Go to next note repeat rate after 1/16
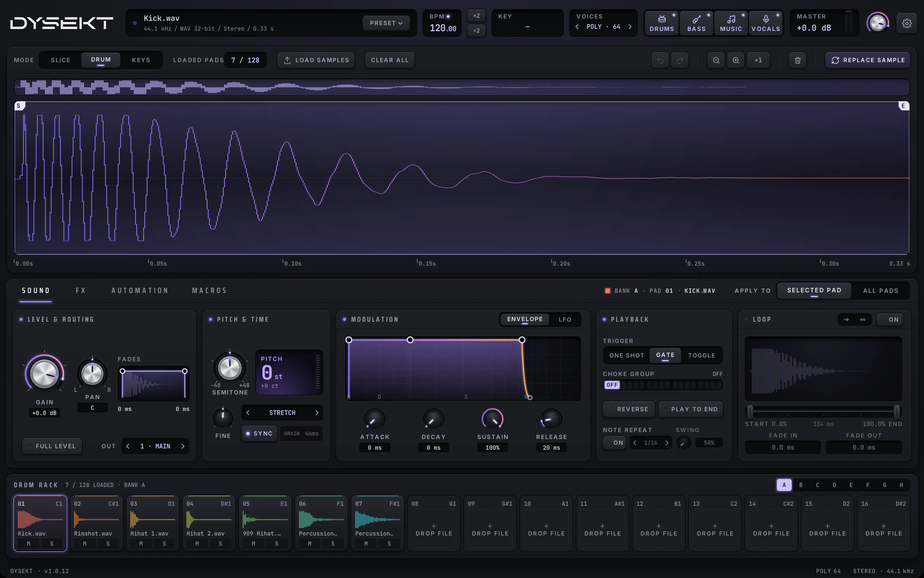Screen dimensions: 924x578 click(667, 443)
